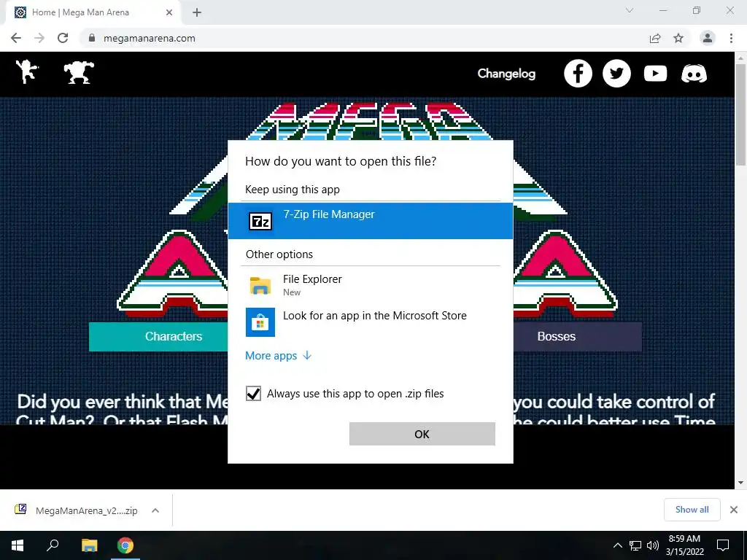The width and height of the screenshot is (747, 560).
Task: Click the Microsoft Store icon option
Action: tap(260, 322)
